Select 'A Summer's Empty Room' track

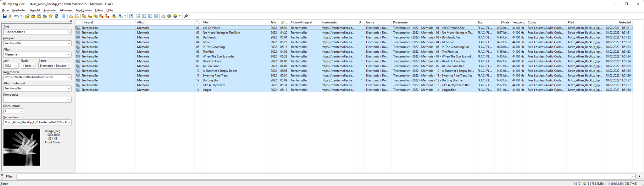point(354,71)
